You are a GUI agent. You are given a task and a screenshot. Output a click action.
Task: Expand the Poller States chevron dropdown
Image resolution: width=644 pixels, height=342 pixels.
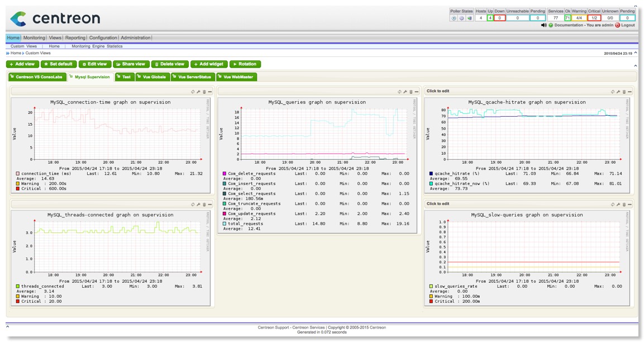(x=454, y=17)
